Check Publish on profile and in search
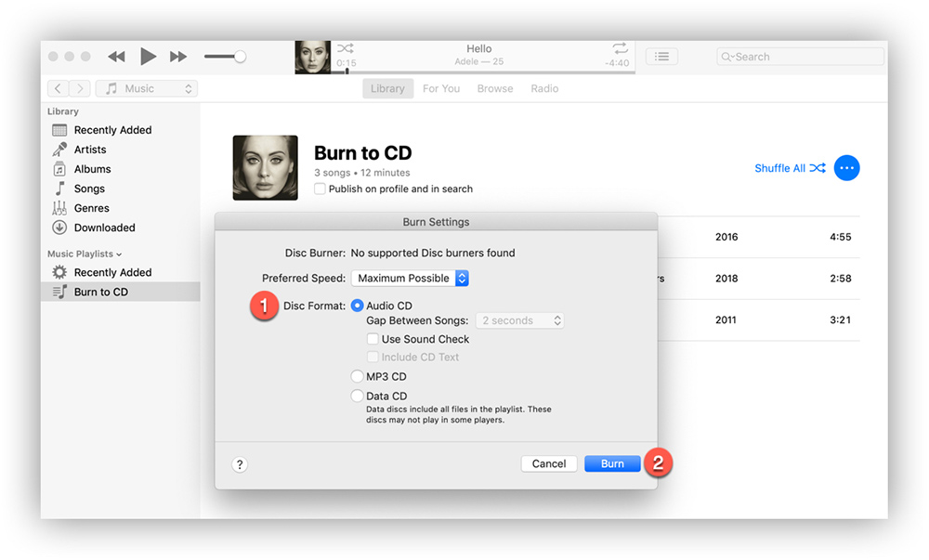The image size is (929, 560). tap(321, 189)
